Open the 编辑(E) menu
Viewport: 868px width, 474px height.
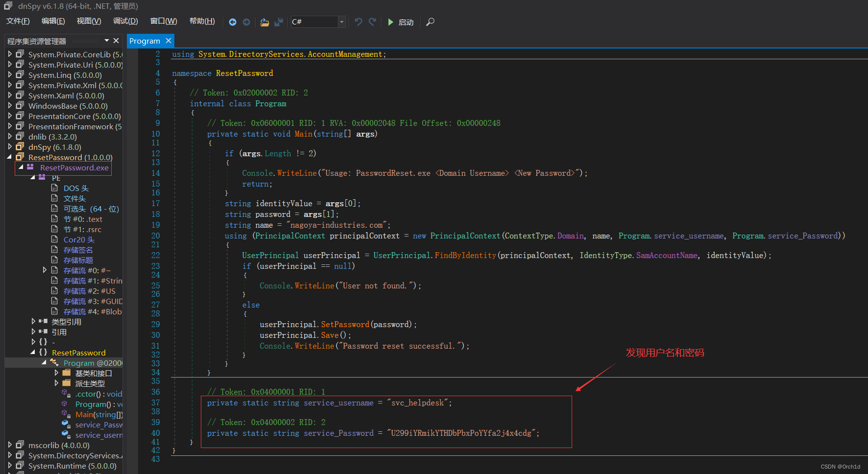53,21
